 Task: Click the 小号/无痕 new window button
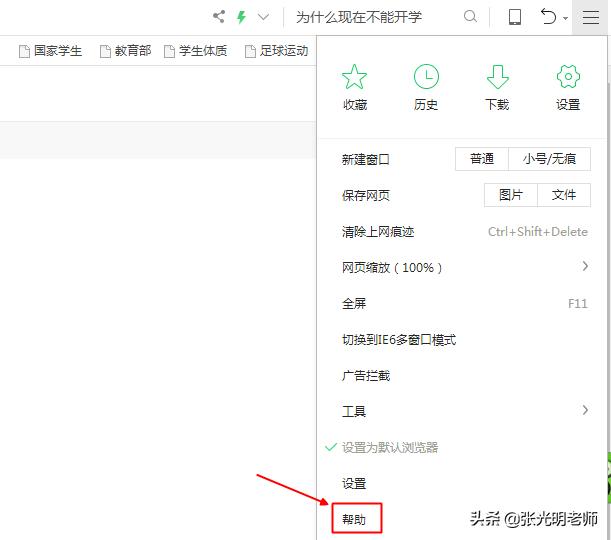(549, 159)
